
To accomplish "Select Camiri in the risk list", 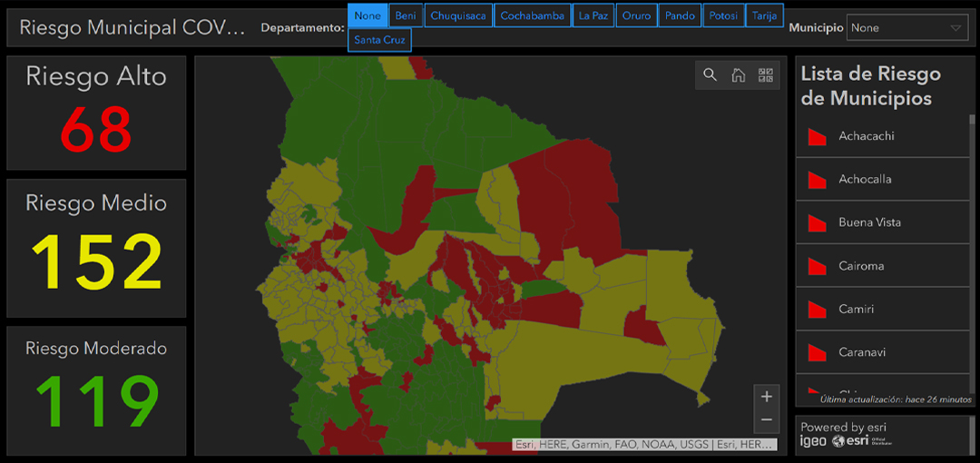I will click(883, 309).
